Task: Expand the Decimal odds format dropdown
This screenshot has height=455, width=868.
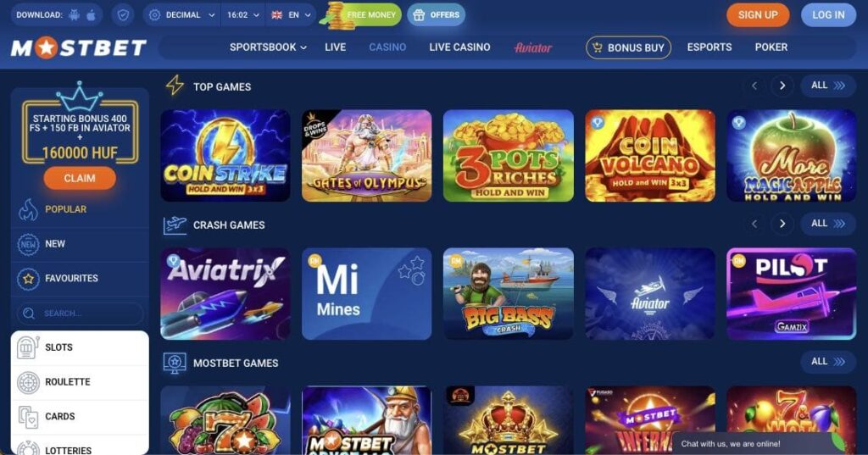Action: pyautogui.click(x=181, y=15)
